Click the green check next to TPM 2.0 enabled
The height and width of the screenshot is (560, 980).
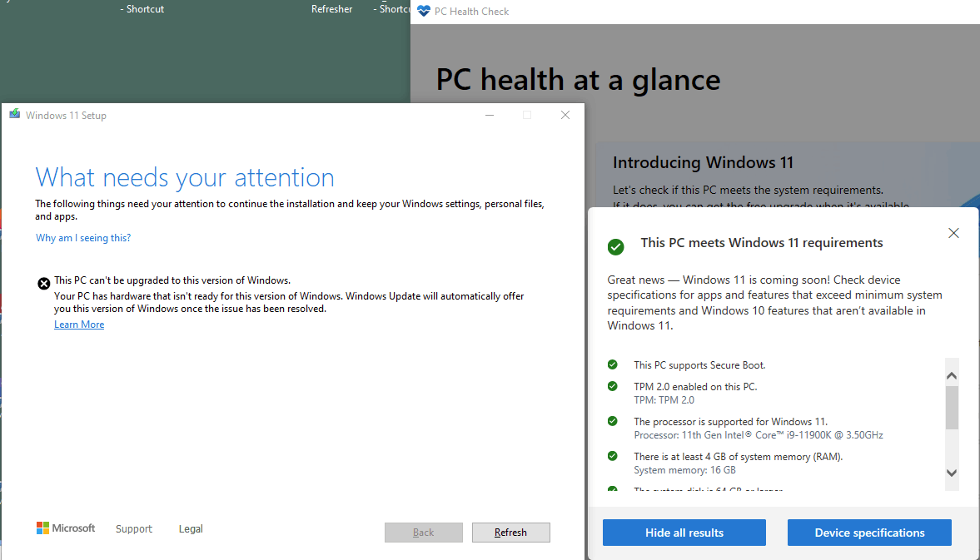[613, 386]
